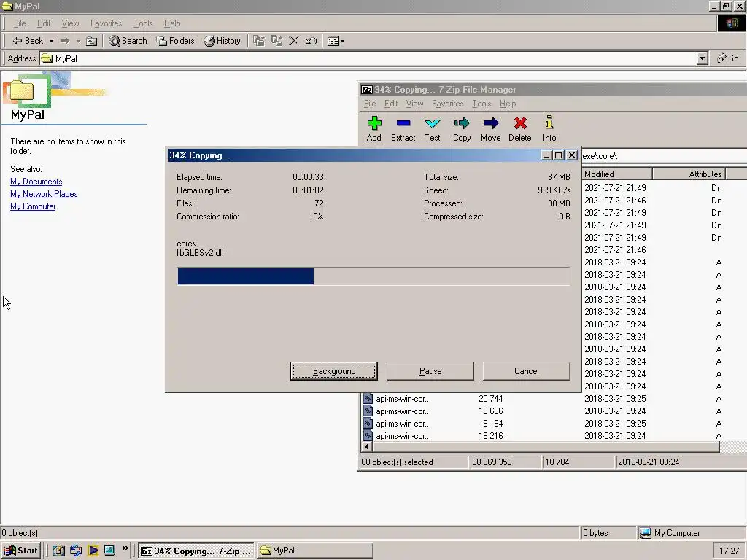
Task: Toggle the Folders pane button
Action: (x=175, y=41)
